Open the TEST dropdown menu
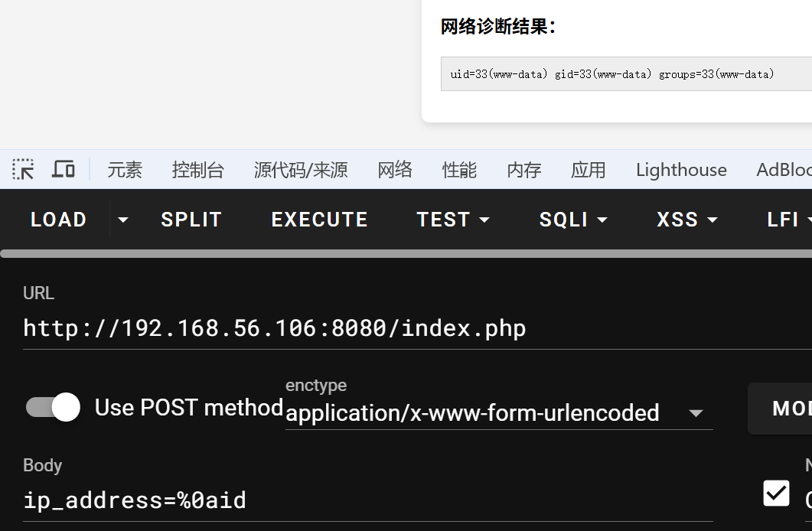The image size is (812, 531). pos(453,220)
